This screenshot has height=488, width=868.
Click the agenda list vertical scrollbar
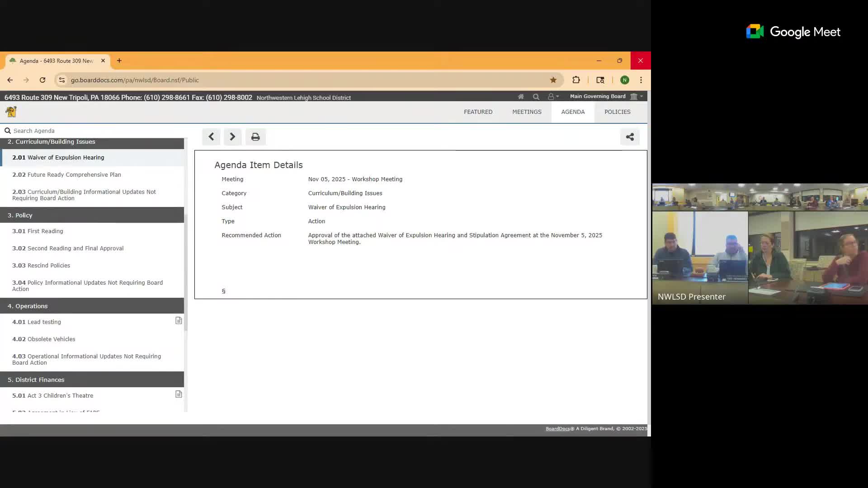186,271
